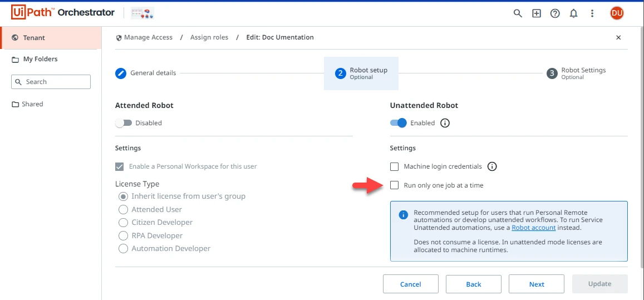
Task: Click the Update button
Action: (599, 284)
